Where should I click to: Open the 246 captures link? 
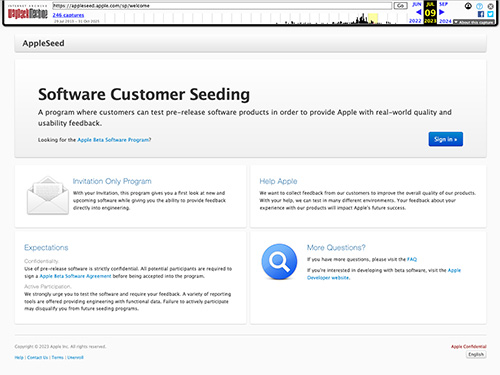pos(68,15)
